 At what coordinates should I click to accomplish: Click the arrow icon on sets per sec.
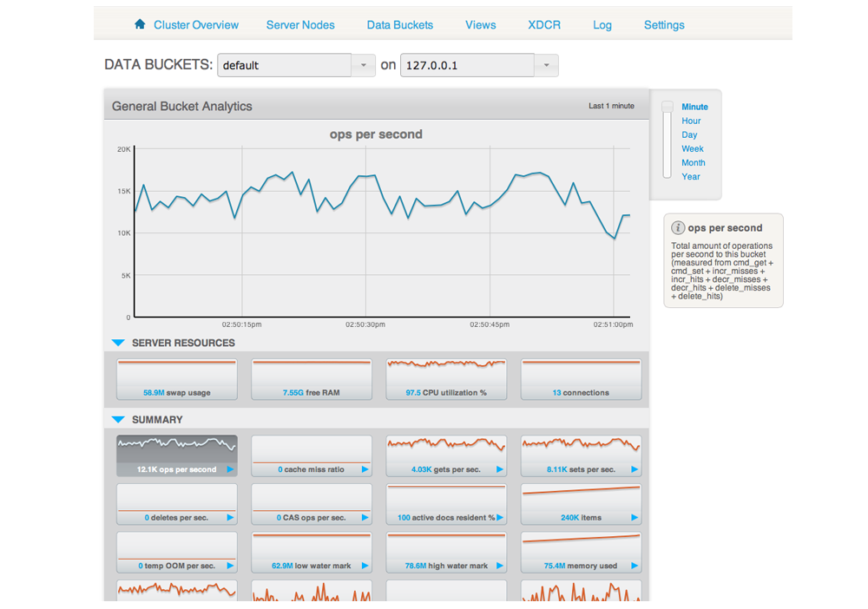[x=635, y=469]
